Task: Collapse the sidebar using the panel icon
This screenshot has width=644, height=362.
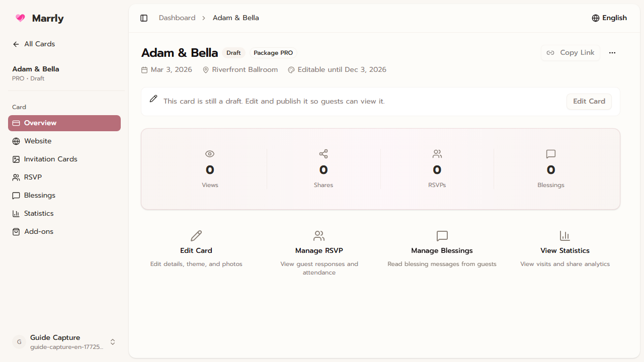Action: [x=144, y=18]
